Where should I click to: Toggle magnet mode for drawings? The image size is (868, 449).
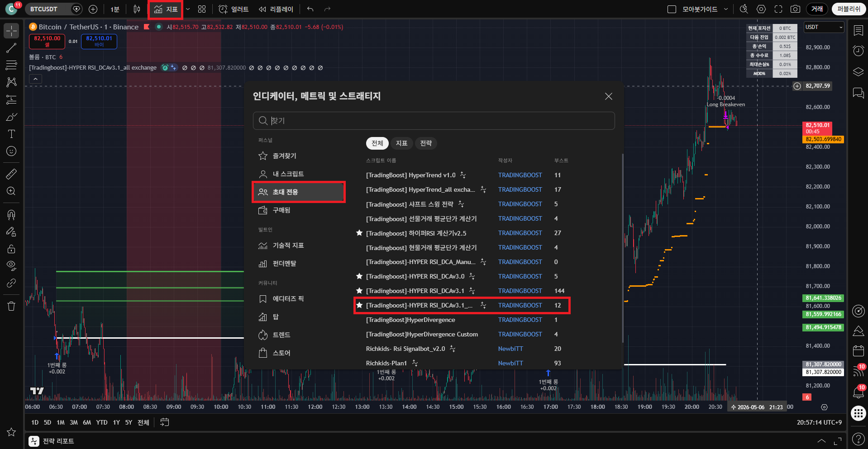[11, 215]
